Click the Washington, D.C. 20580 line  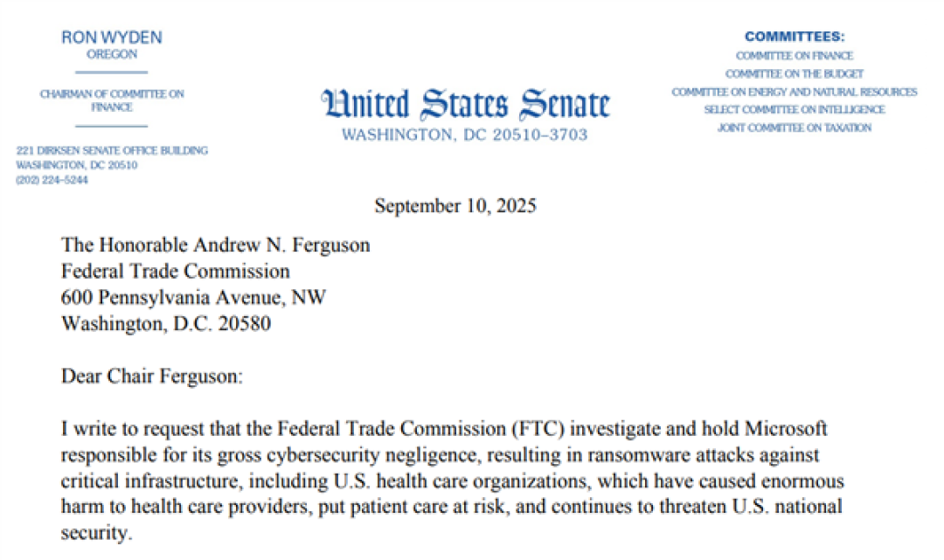point(166,323)
